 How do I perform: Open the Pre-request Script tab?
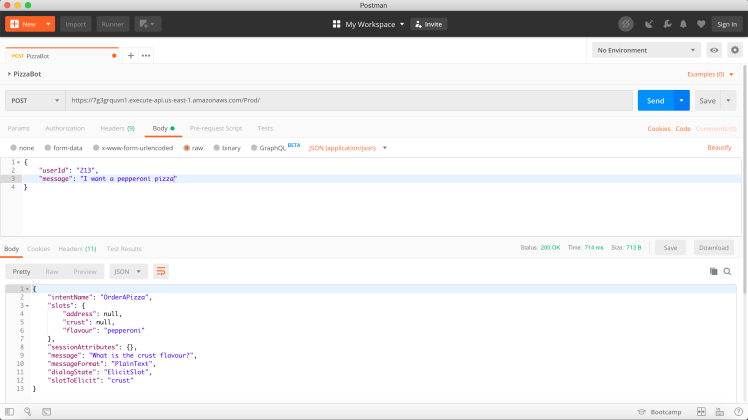pos(216,128)
